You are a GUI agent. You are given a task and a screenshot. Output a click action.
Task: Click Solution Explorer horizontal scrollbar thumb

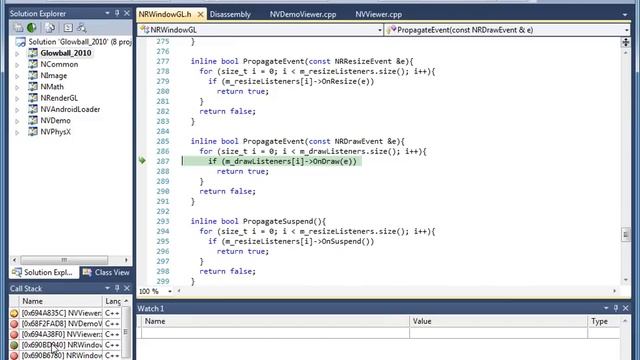coord(64,260)
